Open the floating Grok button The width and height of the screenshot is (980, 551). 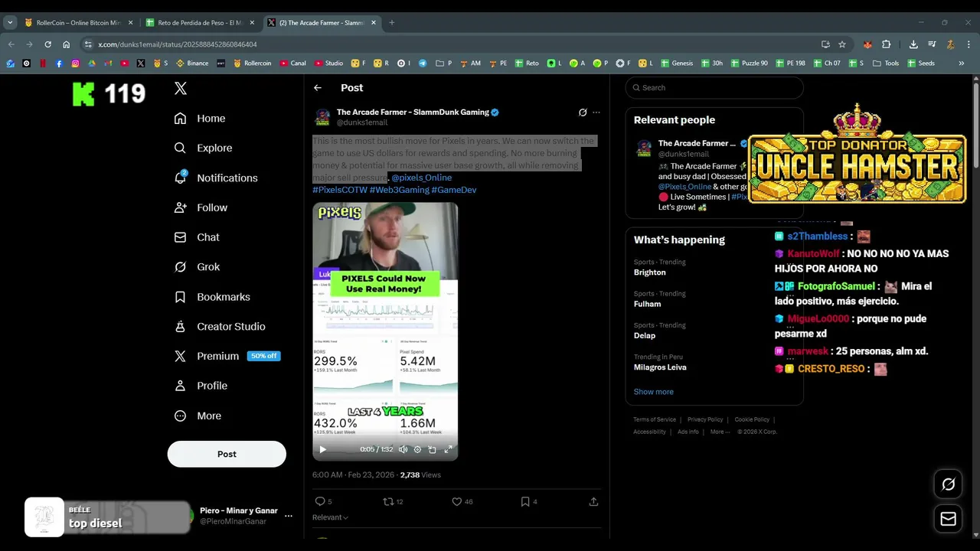click(x=948, y=484)
